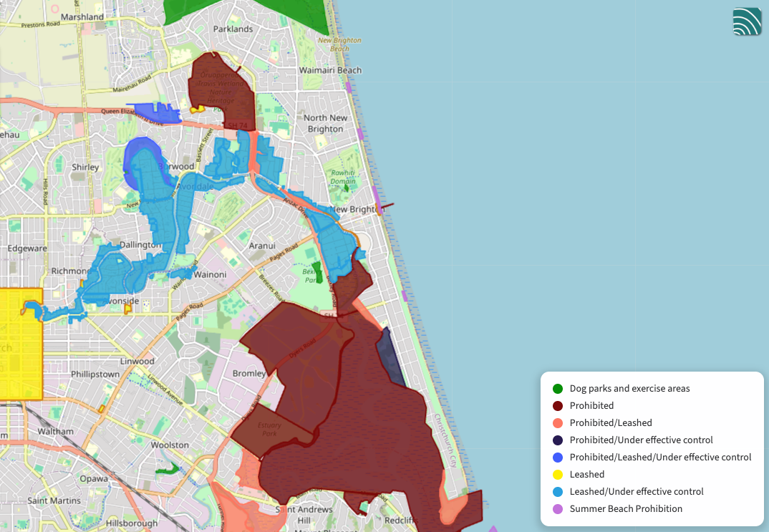The height and width of the screenshot is (532, 769).
Task: Click the 'Bromley' suburb label
Action: coord(249,373)
